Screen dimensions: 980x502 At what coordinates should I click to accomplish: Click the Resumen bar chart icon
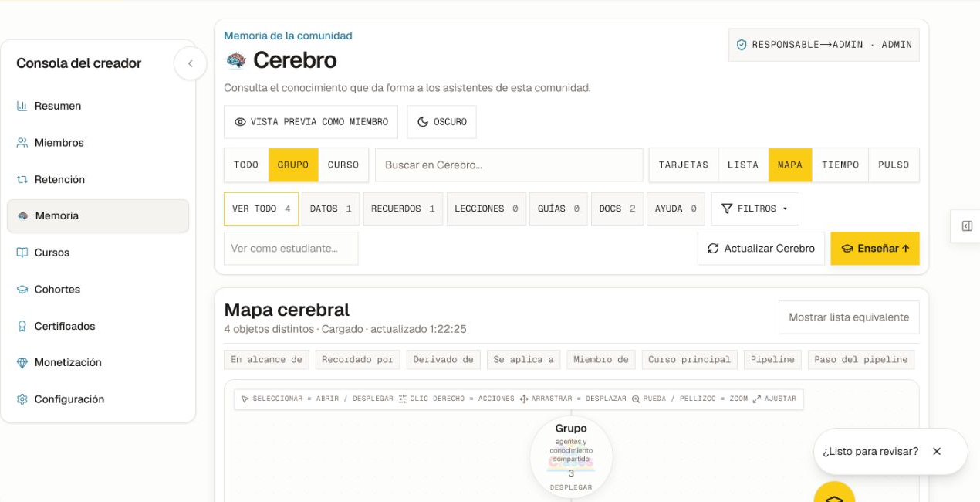[x=22, y=106]
